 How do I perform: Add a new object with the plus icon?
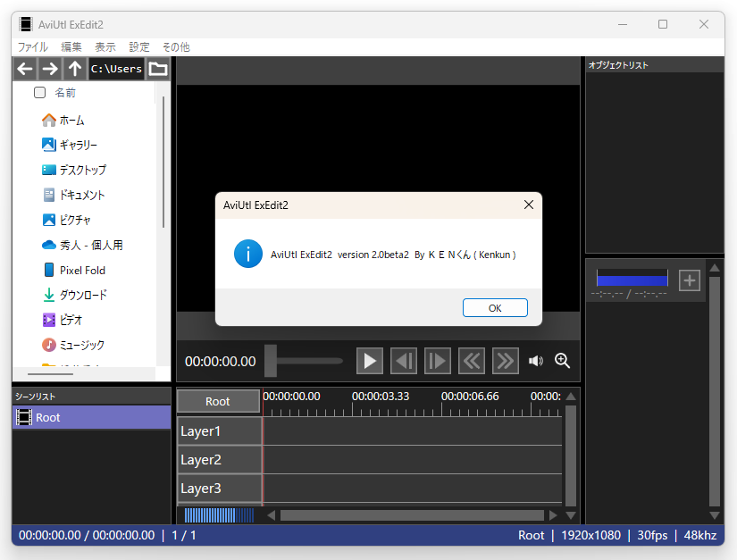point(689,280)
